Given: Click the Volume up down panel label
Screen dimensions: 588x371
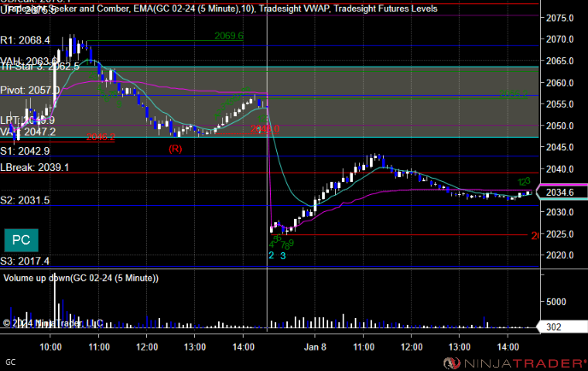Looking at the screenshot, I should [81, 278].
